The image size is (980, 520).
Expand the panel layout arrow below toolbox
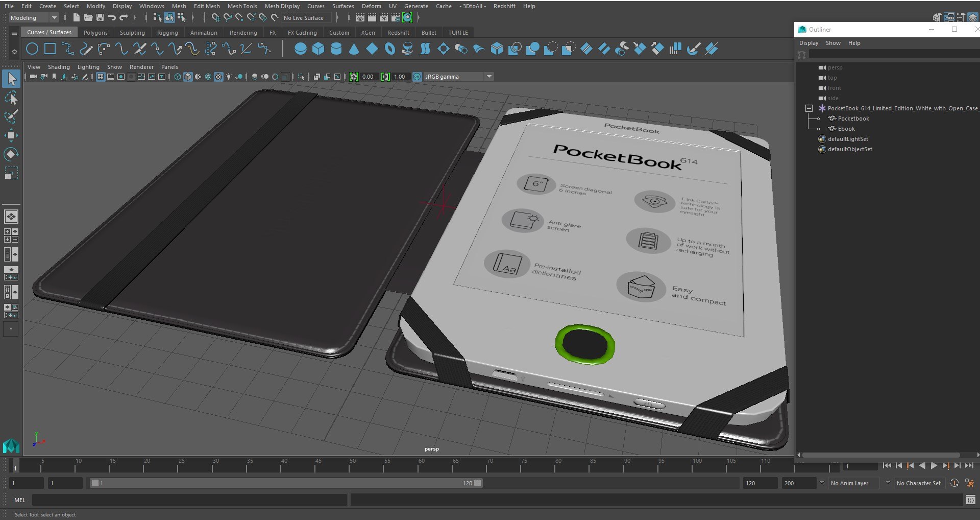[11, 329]
